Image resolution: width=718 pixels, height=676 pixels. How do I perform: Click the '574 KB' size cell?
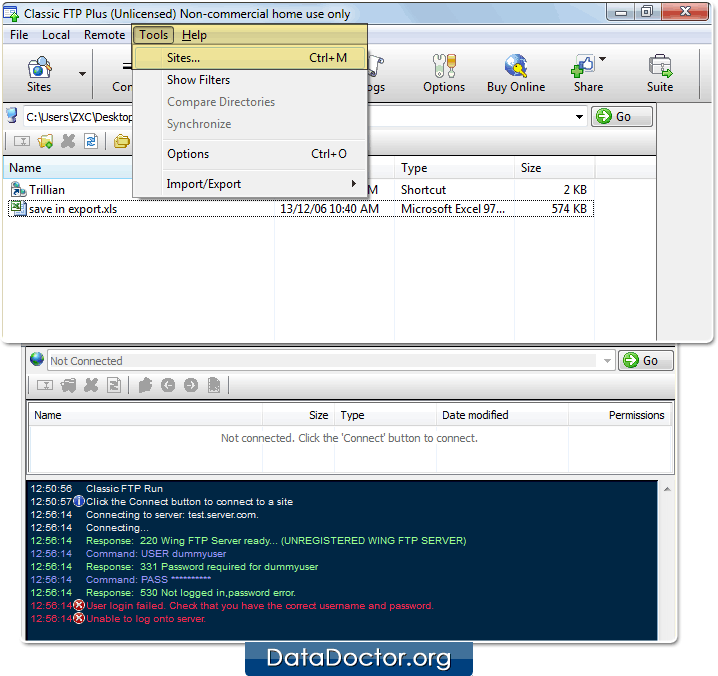(x=569, y=209)
